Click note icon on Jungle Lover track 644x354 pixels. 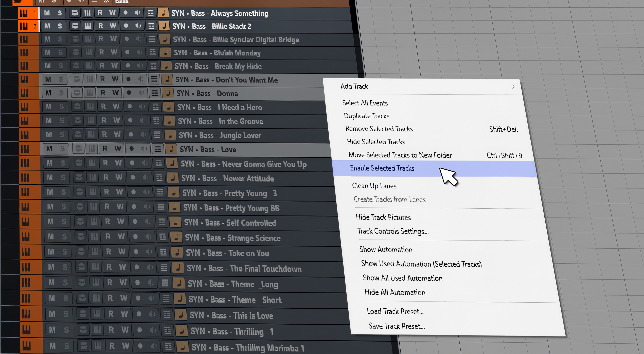click(x=170, y=135)
